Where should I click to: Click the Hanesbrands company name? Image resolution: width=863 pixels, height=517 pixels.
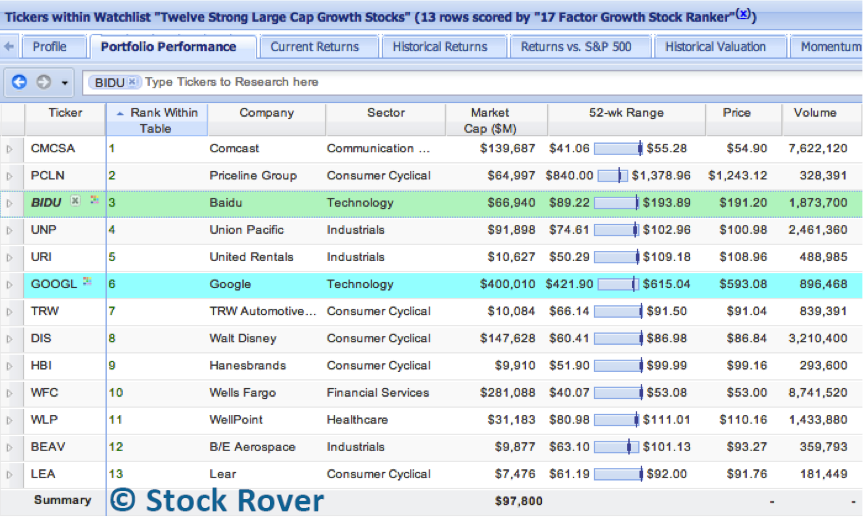coord(248,366)
